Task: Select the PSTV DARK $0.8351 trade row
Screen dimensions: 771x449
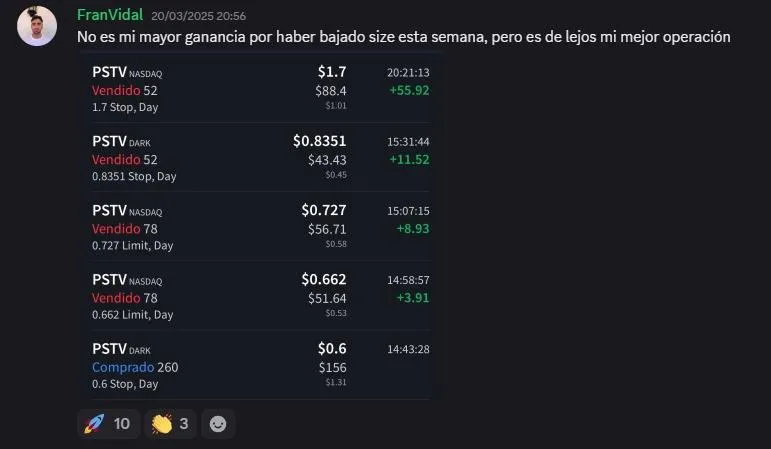Action: [261, 157]
